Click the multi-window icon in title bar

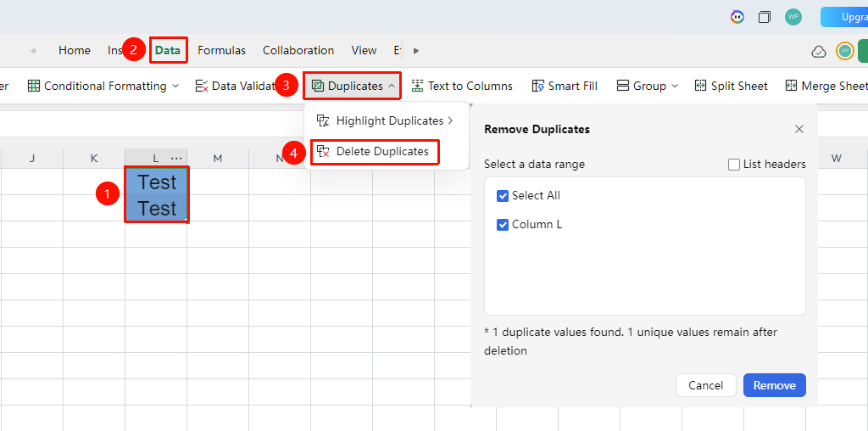[x=765, y=17]
